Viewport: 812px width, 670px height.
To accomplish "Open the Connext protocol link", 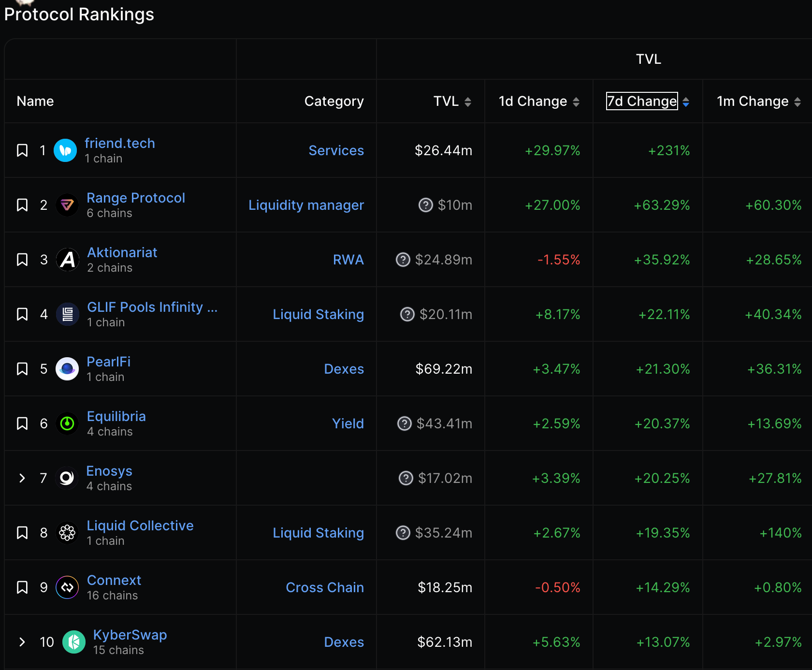I will click(x=114, y=580).
